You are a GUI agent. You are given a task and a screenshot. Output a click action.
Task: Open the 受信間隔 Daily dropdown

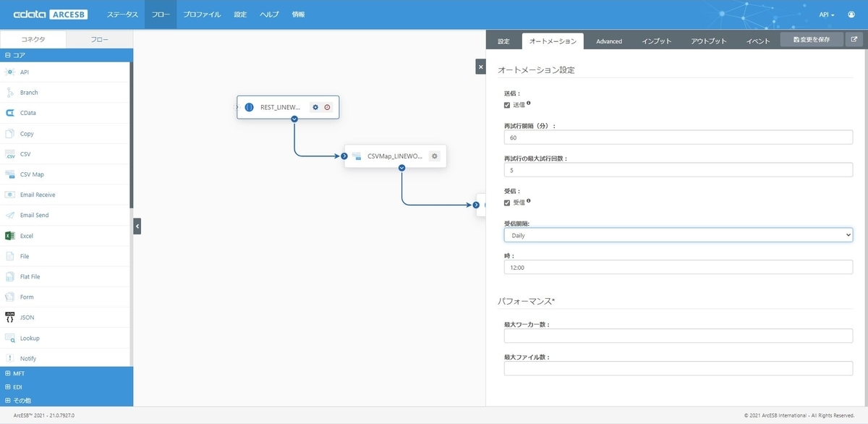coord(678,235)
